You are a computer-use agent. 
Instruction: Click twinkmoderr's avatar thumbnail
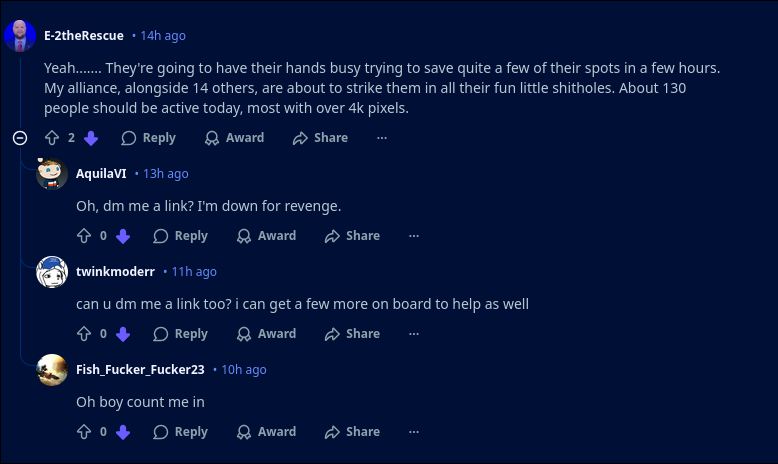[x=52, y=272]
